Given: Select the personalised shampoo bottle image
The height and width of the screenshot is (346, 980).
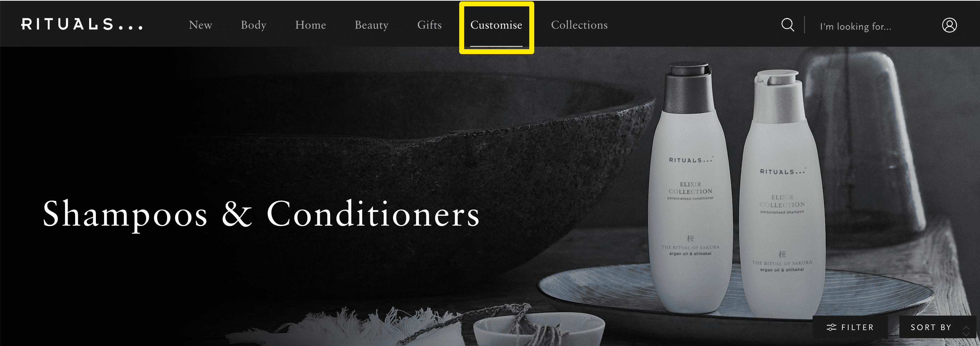Looking at the screenshot, I should [x=782, y=194].
